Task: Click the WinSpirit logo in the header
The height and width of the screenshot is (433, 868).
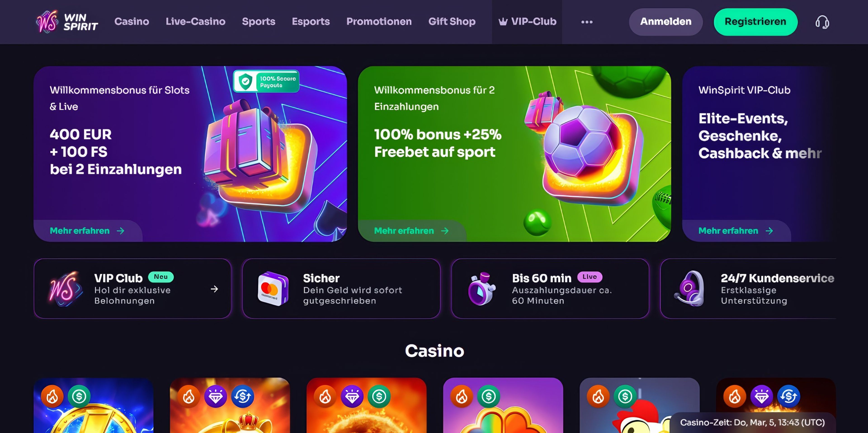Action: tap(67, 21)
